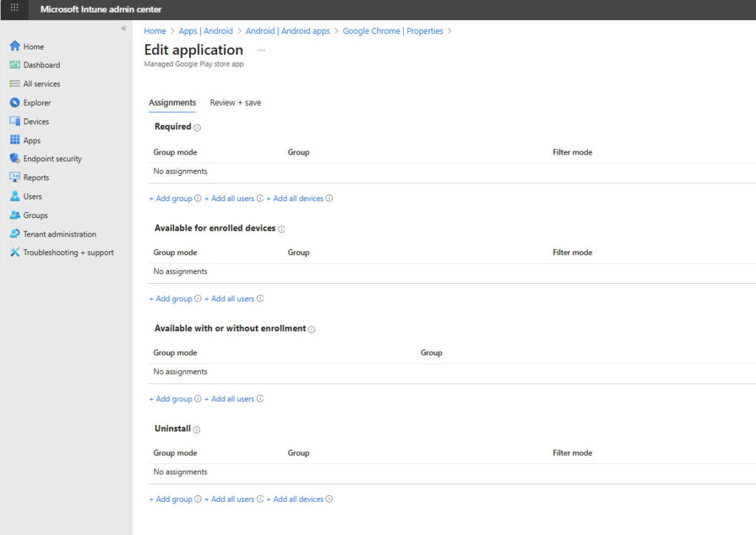This screenshot has height=535, width=756.
Task: Click info icon next to Required heading
Action: click(198, 128)
